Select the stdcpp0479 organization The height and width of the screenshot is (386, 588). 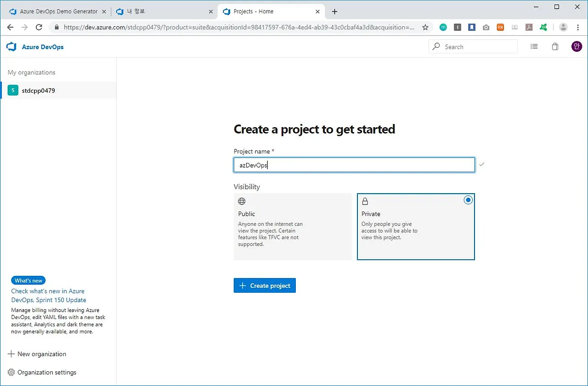[x=58, y=90]
